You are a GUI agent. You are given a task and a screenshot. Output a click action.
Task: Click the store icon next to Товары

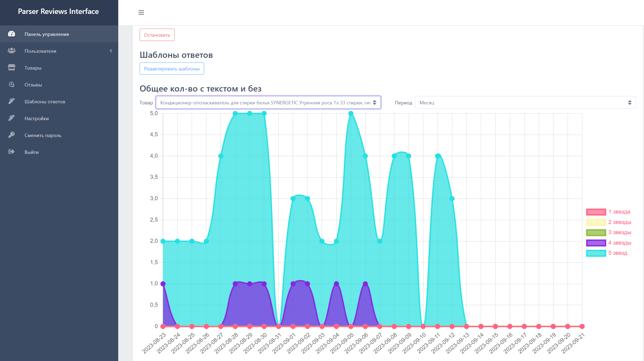12,67
